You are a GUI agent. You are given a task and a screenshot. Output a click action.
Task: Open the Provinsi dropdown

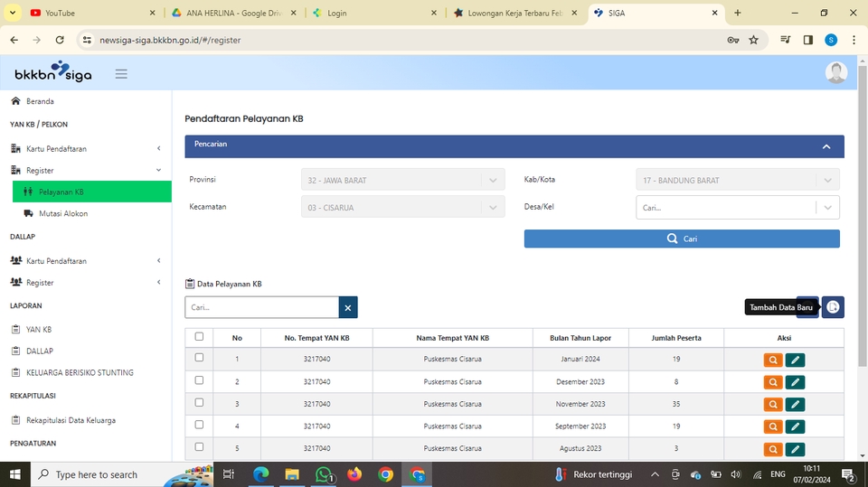pos(403,180)
